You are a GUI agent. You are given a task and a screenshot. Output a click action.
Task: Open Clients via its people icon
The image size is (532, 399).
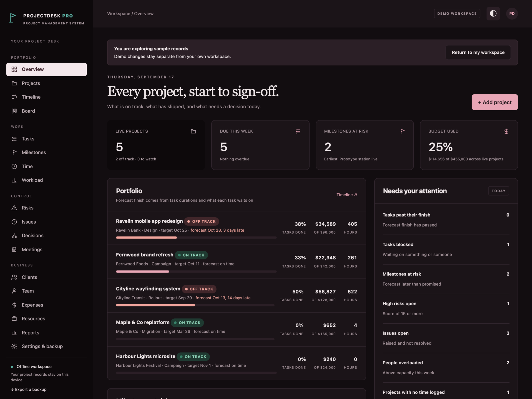click(14, 277)
